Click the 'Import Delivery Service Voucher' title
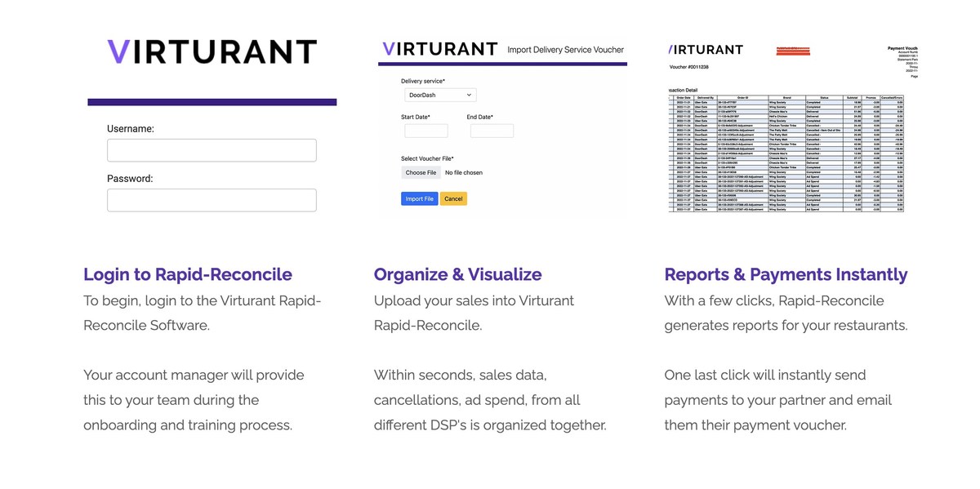The image size is (980, 489). [566, 50]
